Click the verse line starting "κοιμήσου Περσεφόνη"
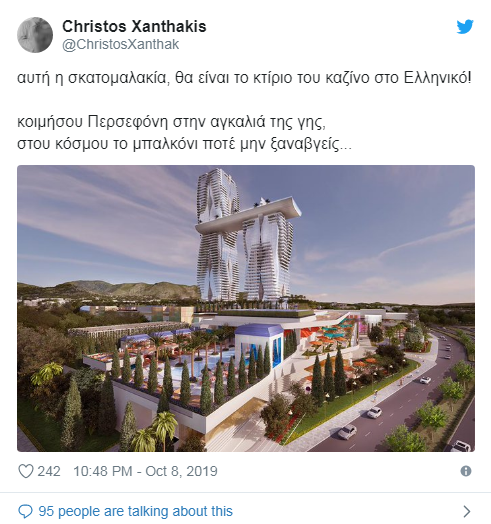The image size is (491, 524). (x=171, y=122)
